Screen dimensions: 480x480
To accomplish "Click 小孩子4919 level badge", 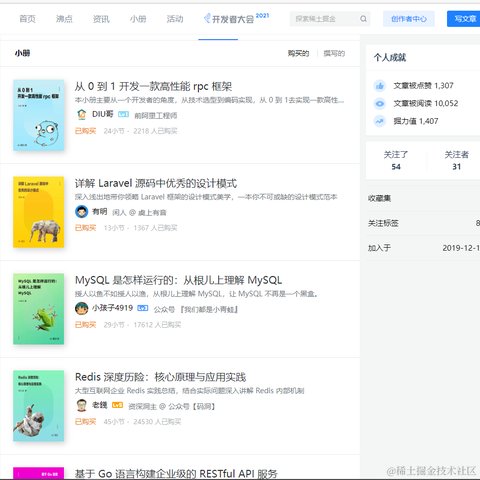I will (143, 308).
